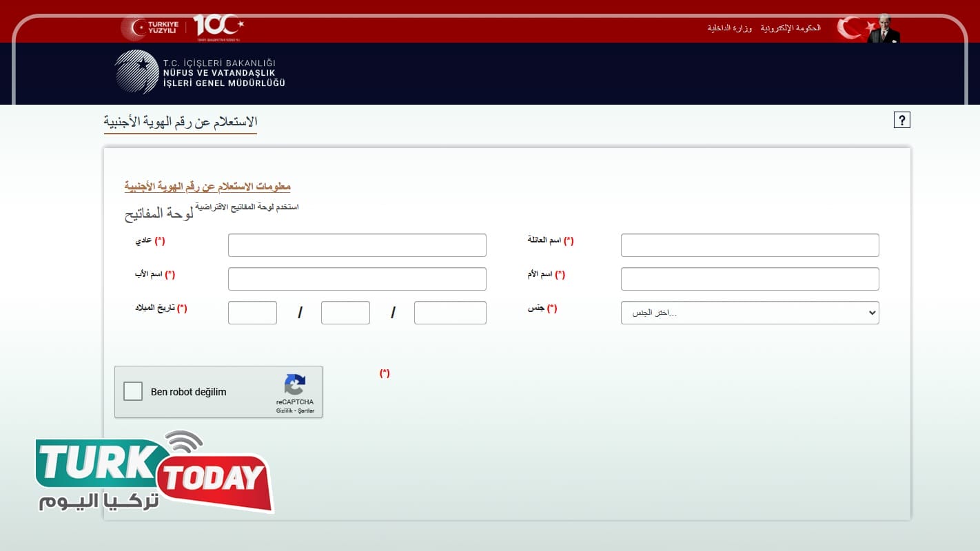Click the Nüfus ve Vatandaşlık ministry logo

click(x=200, y=72)
